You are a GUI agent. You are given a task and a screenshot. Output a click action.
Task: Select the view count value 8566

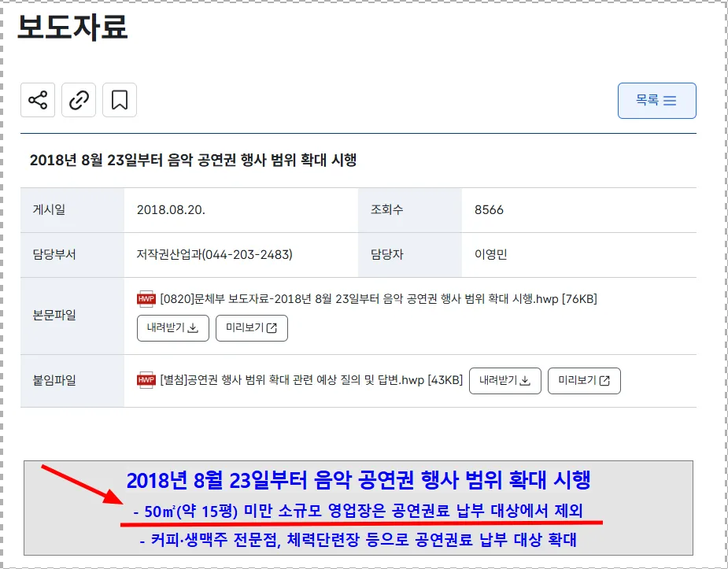[487, 209]
